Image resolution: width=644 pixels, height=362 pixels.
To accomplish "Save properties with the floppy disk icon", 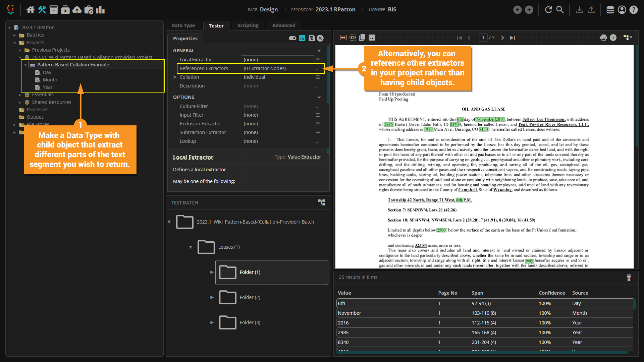I will pos(312,38).
